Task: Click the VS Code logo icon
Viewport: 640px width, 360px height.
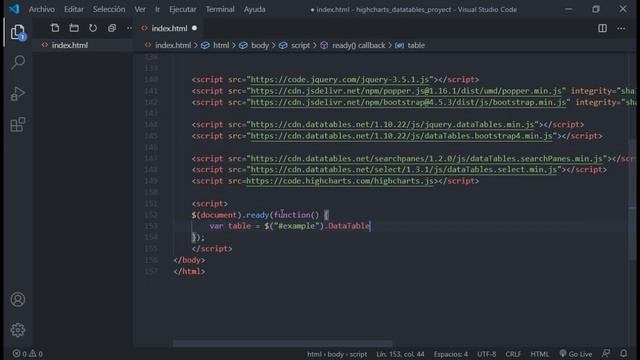Action: pyautogui.click(x=14, y=9)
